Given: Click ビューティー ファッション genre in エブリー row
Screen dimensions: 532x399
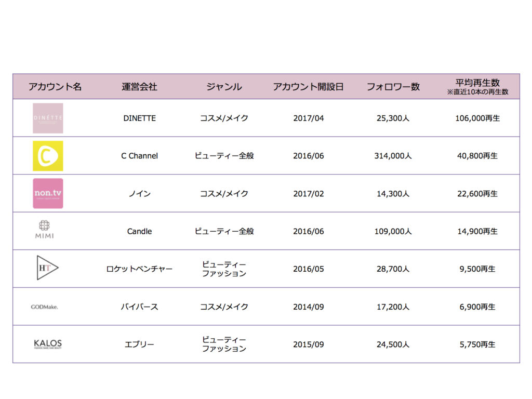Looking at the screenshot, I should (224, 344).
